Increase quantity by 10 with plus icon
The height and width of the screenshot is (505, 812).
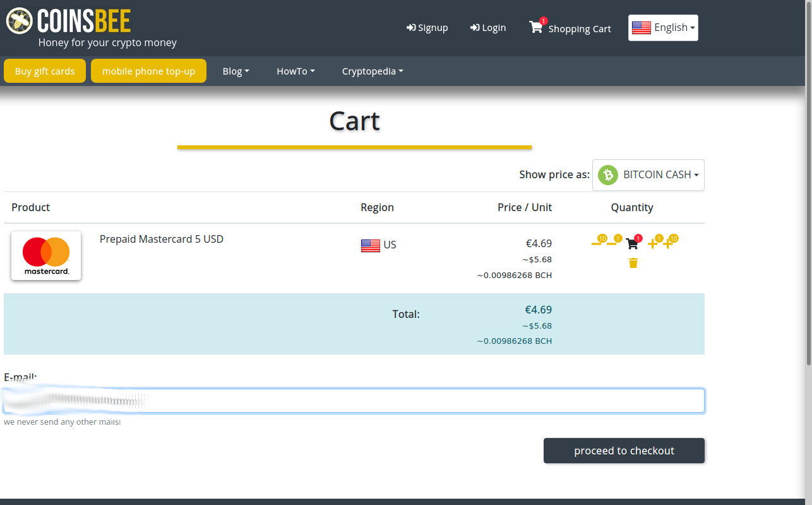tap(670, 243)
